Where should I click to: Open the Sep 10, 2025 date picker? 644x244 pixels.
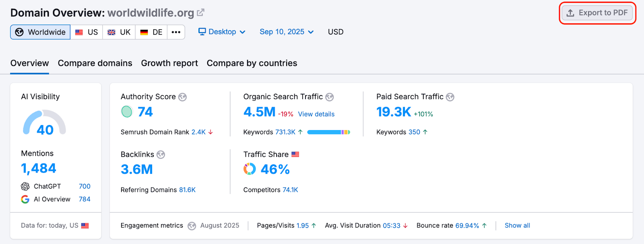(286, 32)
